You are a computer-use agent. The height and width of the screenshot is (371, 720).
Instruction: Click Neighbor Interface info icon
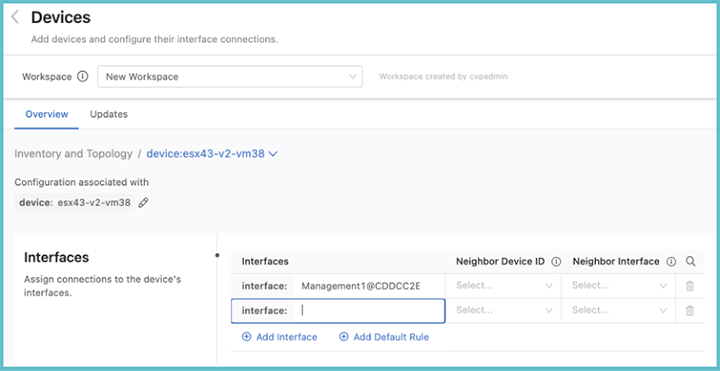click(x=671, y=262)
